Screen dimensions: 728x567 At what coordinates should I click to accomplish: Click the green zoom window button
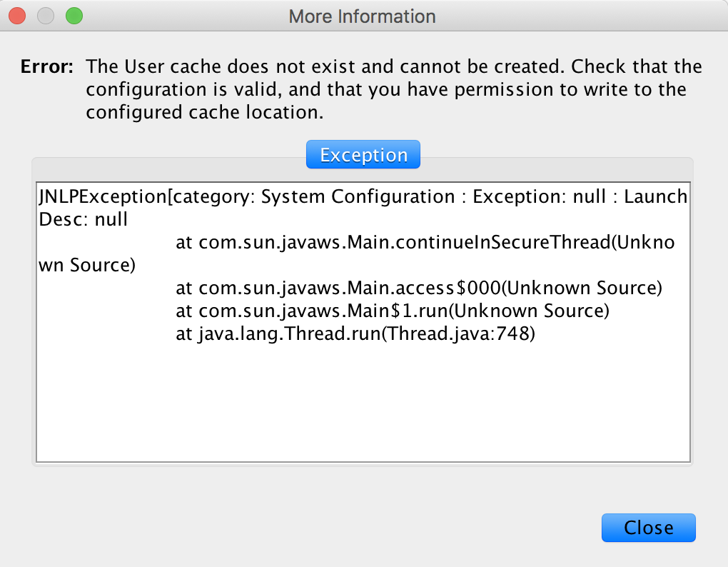coord(74,15)
